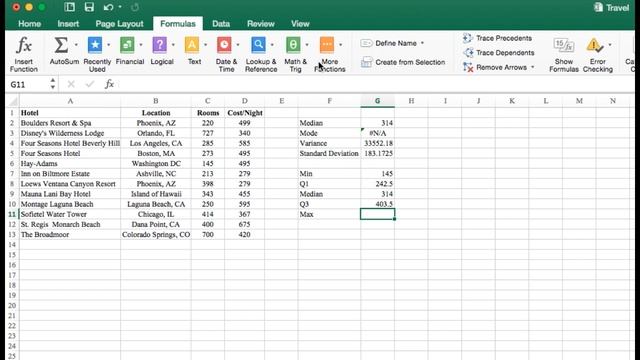640x360 pixels.
Task: Click the formula bar cancel X icon
Action: click(71, 84)
